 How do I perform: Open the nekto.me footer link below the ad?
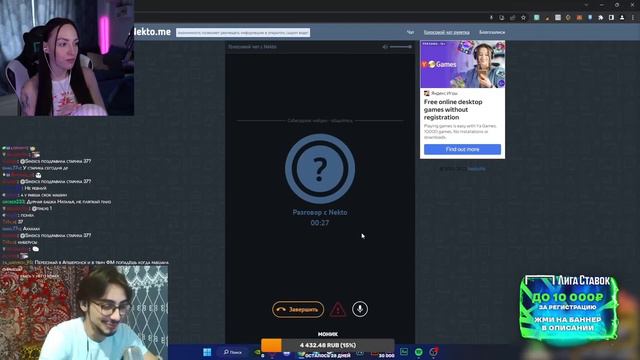point(476,169)
